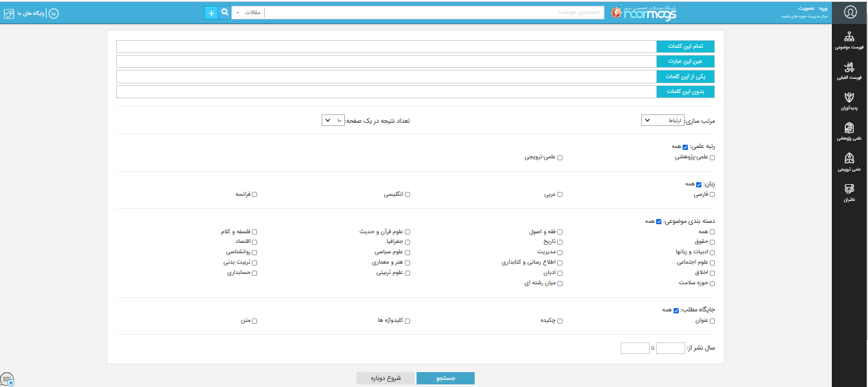Expand results per page dropdown
868x387 pixels.
pos(334,121)
